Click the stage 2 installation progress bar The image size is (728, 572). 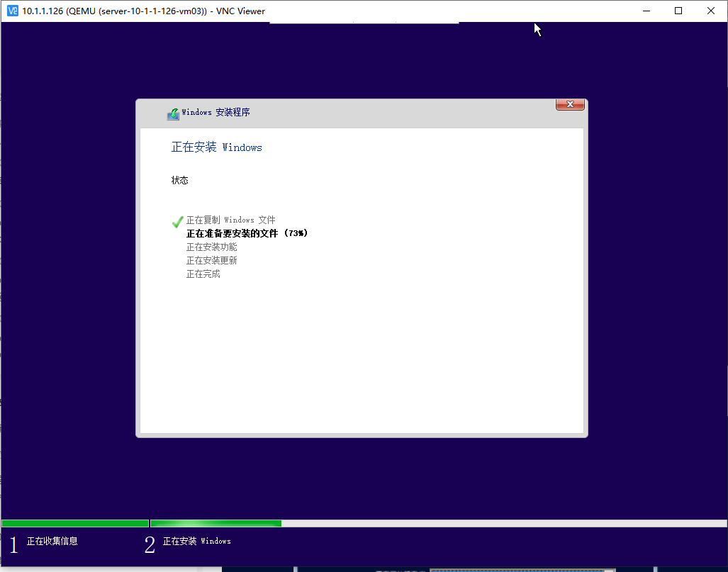click(439, 523)
